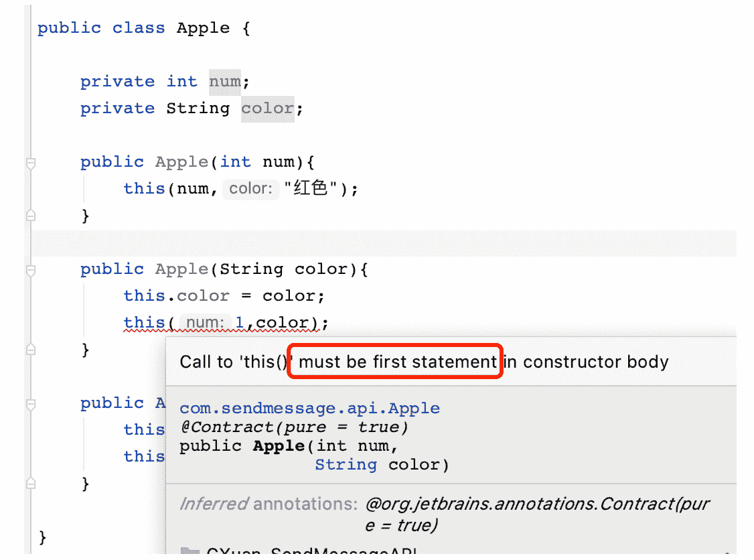The image size is (754, 560).
Task: Collapse the Apple(String color) constructor fold marker
Action: tap(30, 270)
